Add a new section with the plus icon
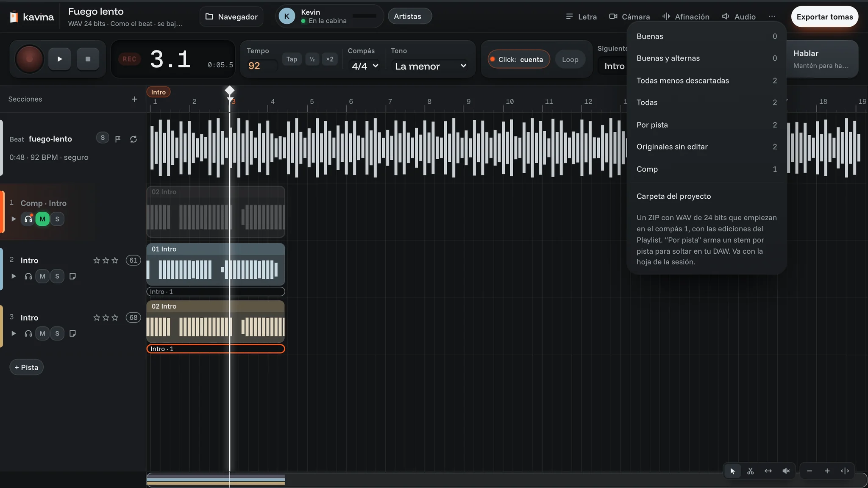 (134, 99)
